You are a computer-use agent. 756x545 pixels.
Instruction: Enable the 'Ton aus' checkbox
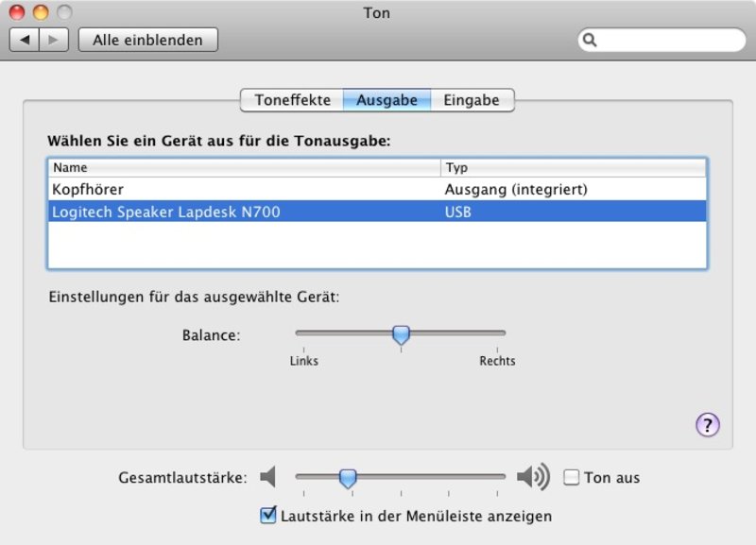[572, 477]
